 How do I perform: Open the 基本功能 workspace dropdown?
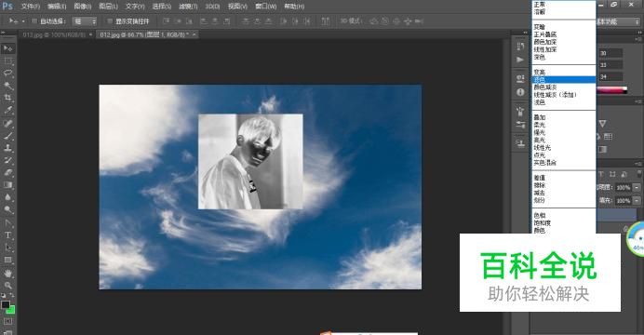pyautogui.click(x=618, y=21)
